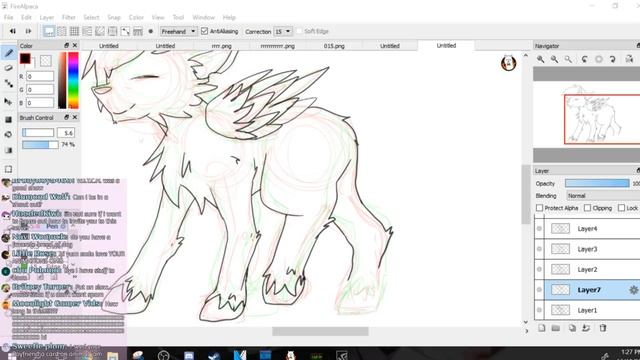Click the foreground color swatch
This screenshot has height=360, width=640.
click(25, 59)
